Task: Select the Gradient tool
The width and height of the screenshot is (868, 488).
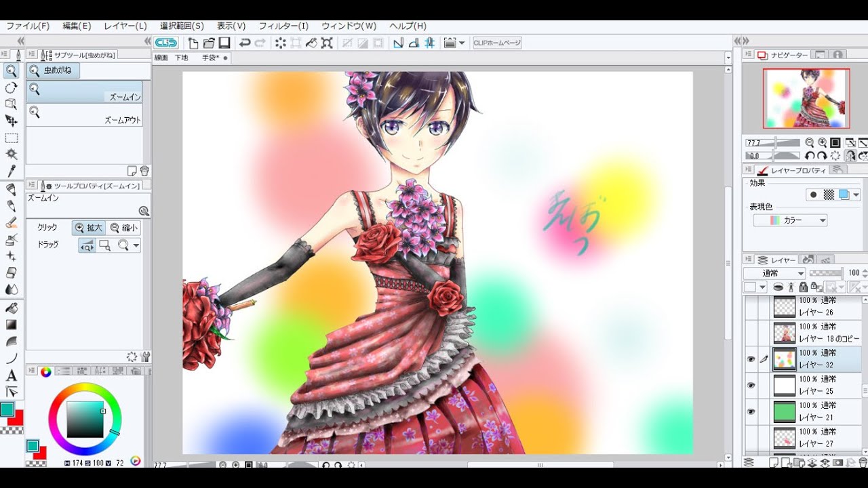Action: tap(11, 325)
